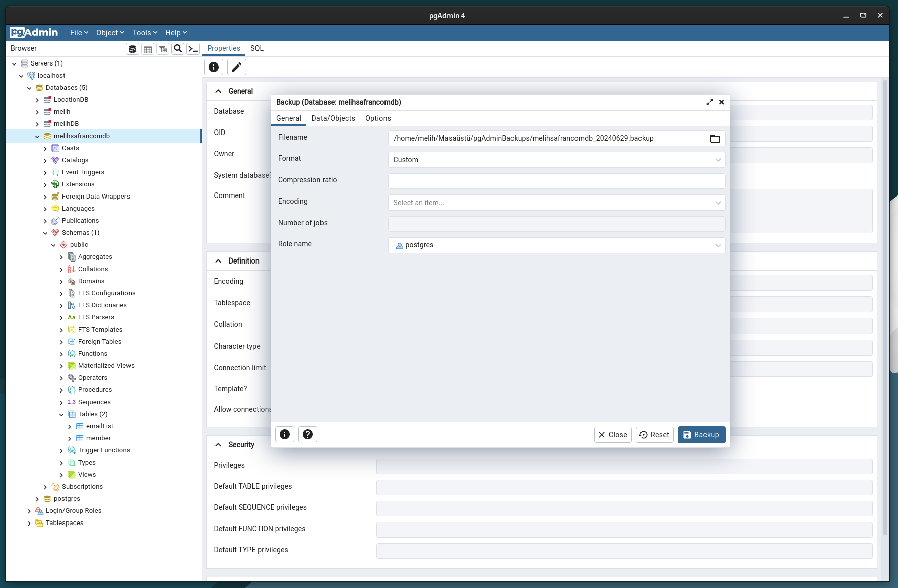
Task: Click the Close button in the dialog
Action: coord(613,435)
